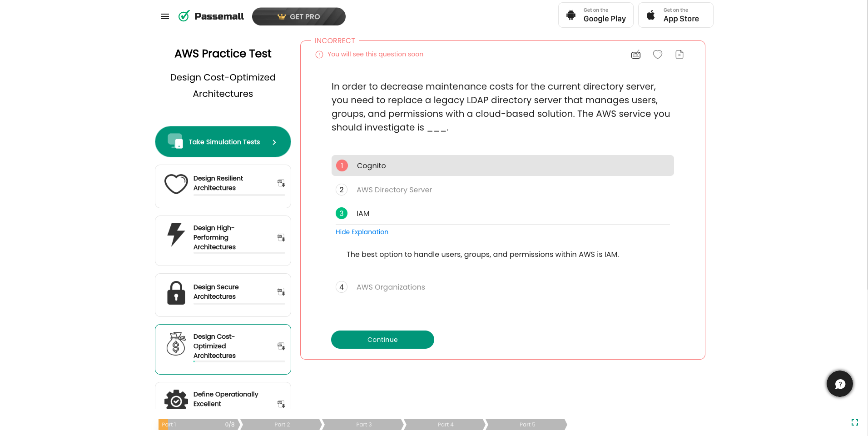Click download icon on Design Resilient card
This screenshot has width=868, height=436.
pos(281,183)
